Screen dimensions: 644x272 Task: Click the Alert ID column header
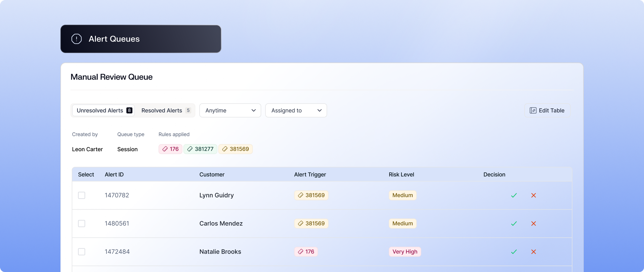[114, 174]
